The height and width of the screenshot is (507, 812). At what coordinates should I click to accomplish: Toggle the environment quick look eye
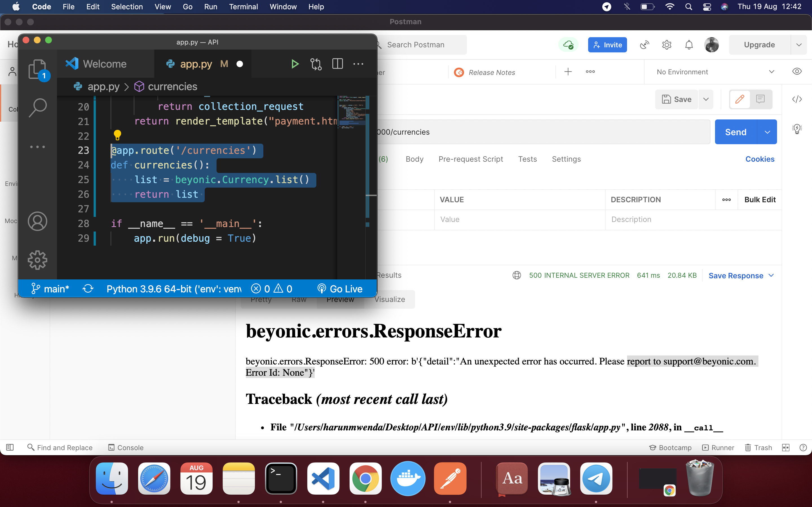point(796,72)
